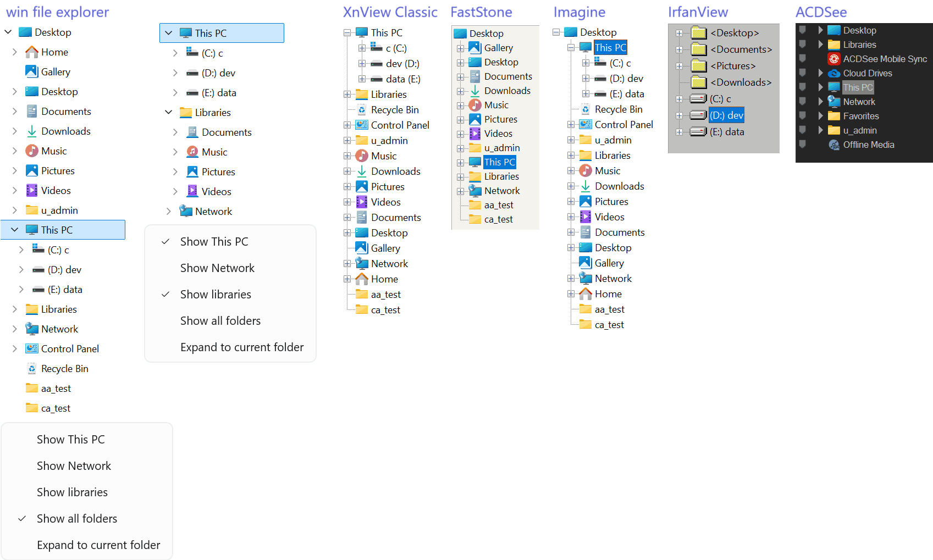Toggle the selection marker beside ACDSee Mobile Sync
The width and height of the screenshot is (933, 560).
click(803, 58)
